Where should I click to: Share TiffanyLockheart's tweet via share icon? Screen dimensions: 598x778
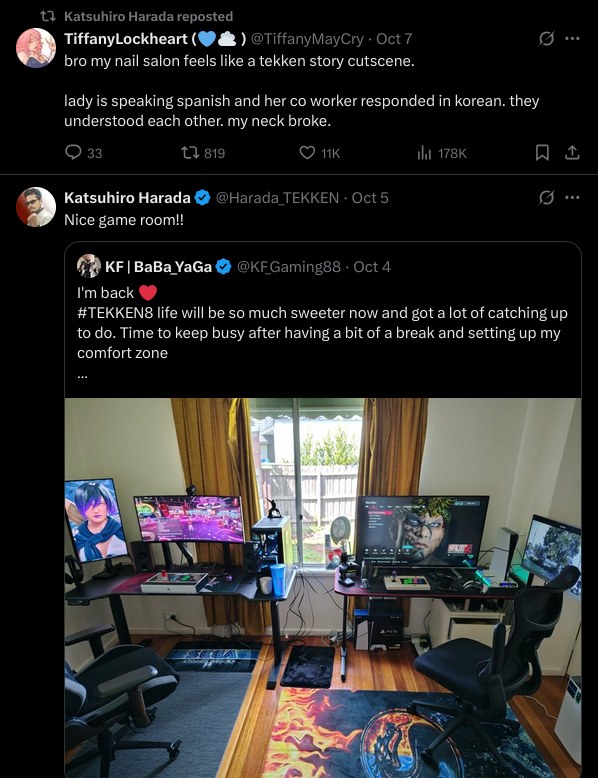(x=572, y=153)
